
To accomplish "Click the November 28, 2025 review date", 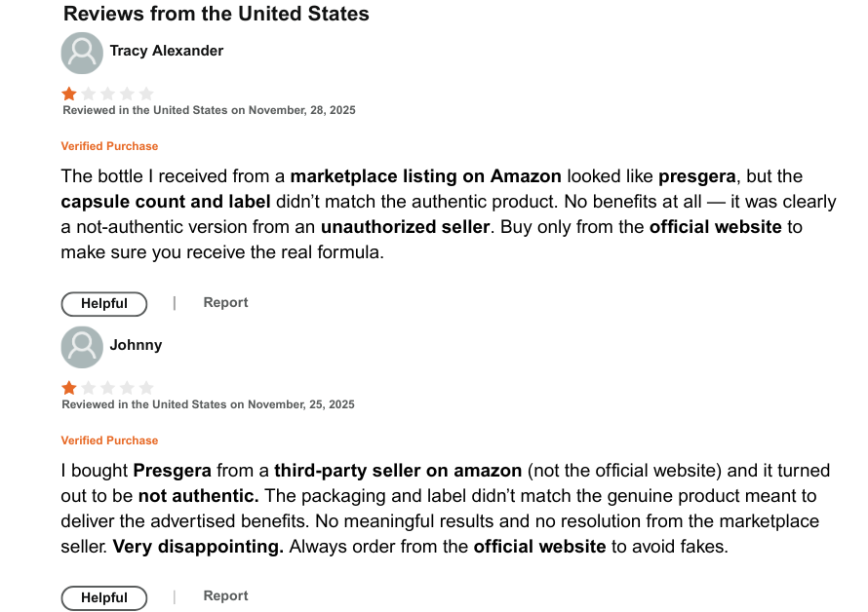I will (301, 110).
